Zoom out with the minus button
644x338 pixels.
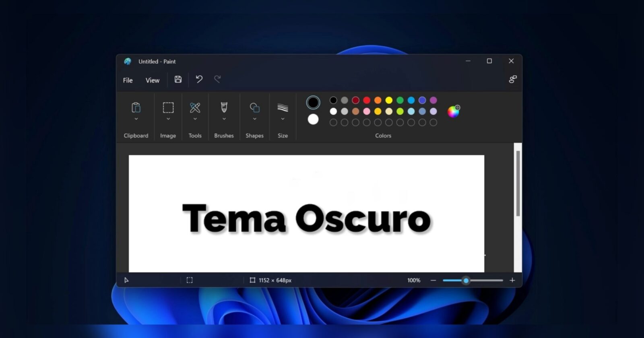tap(433, 280)
